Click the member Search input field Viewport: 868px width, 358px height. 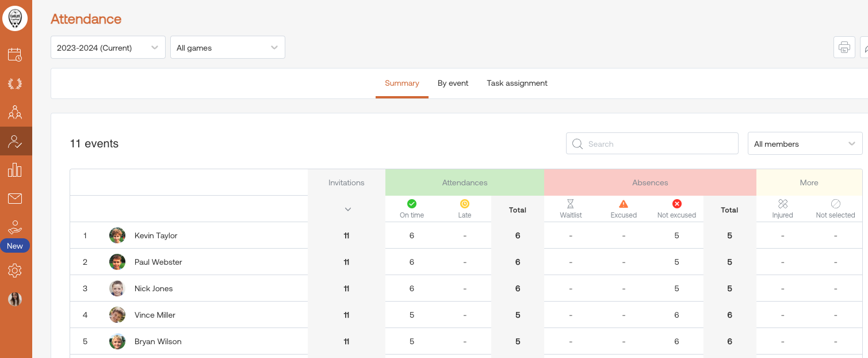pyautogui.click(x=652, y=144)
